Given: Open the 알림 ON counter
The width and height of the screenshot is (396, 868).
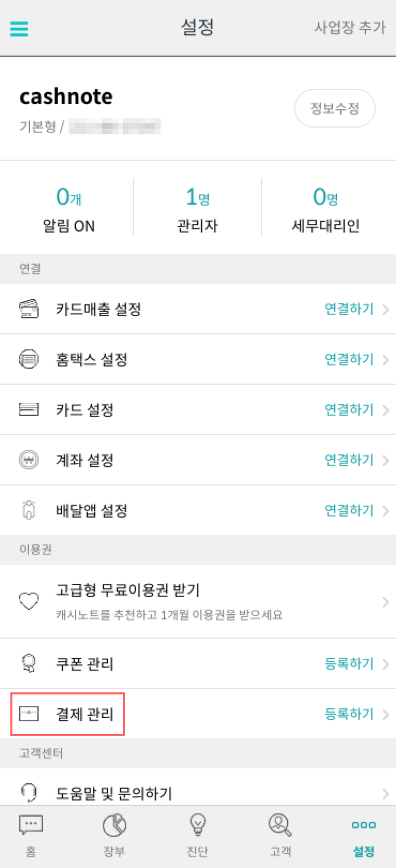Looking at the screenshot, I should (x=68, y=209).
